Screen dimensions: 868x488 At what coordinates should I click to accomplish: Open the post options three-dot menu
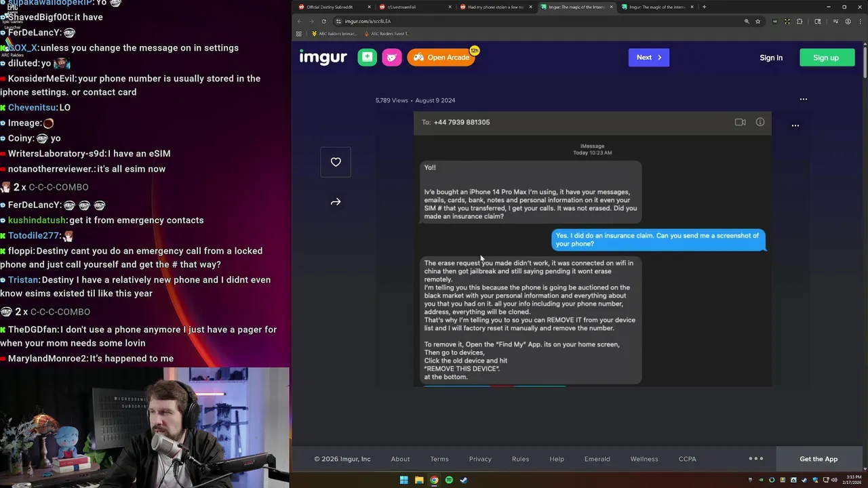coord(804,100)
